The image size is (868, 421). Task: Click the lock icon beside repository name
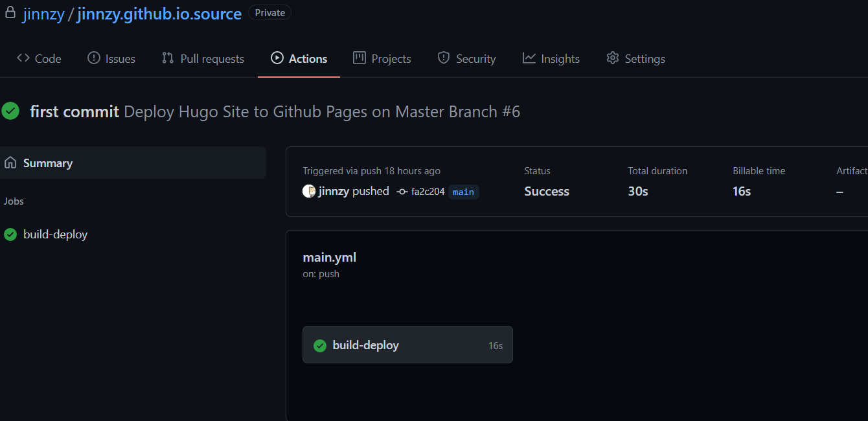point(10,13)
